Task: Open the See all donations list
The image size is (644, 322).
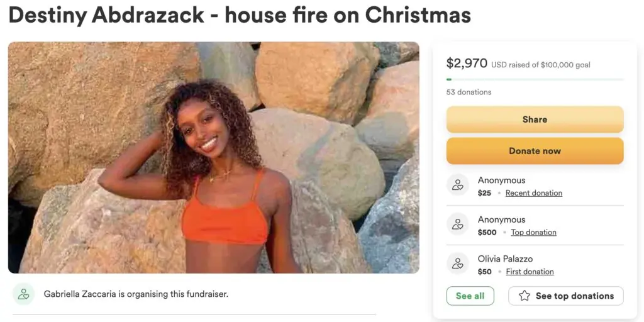Action: tap(470, 296)
